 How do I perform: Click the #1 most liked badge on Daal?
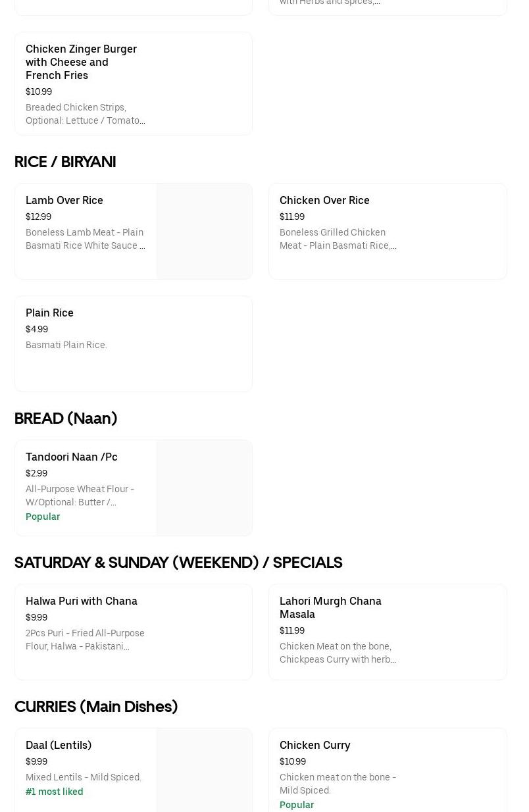(54, 792)
